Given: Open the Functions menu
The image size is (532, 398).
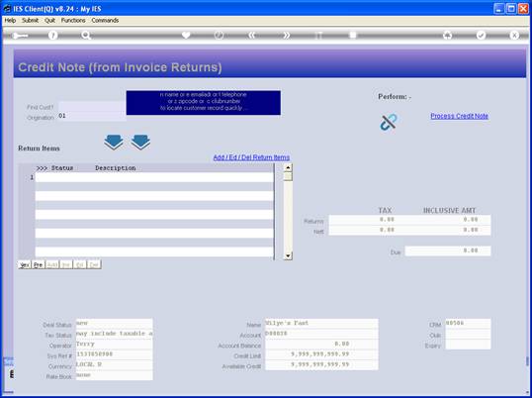Looking at the screenshot, I should (x=73, y=21).
